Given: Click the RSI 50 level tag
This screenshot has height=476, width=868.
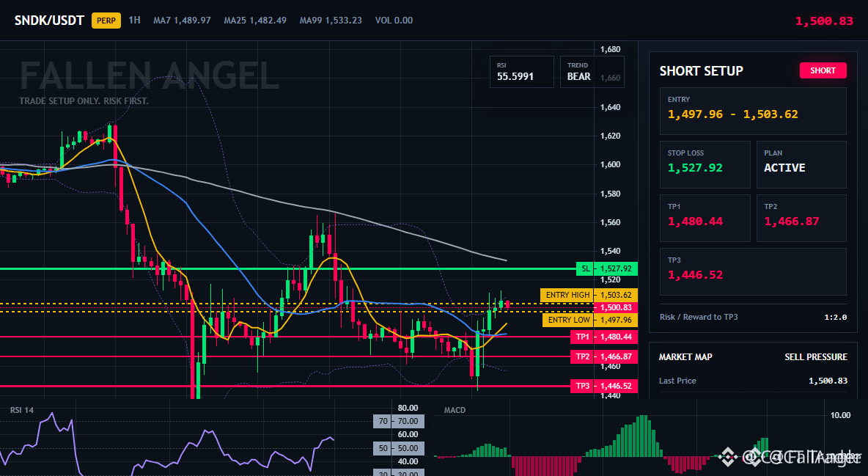Looking at the screenshot, I should [399, 447].
